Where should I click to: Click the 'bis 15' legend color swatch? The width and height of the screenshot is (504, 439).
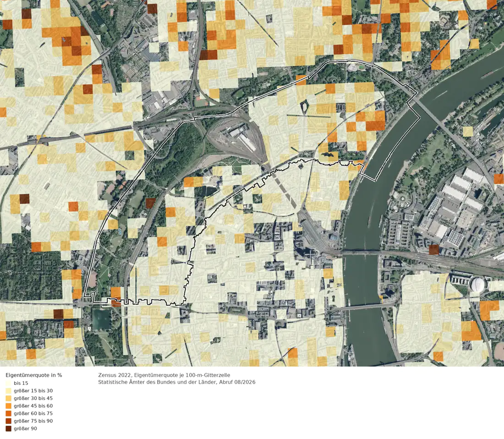pyautogui.click(x=8, y=383)
